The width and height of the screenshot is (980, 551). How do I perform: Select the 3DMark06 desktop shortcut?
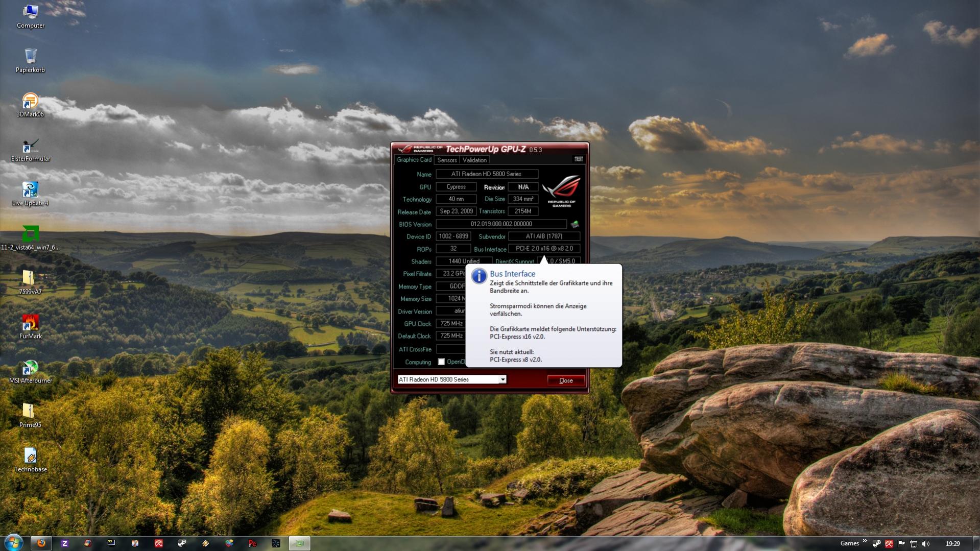coord(30,105)
